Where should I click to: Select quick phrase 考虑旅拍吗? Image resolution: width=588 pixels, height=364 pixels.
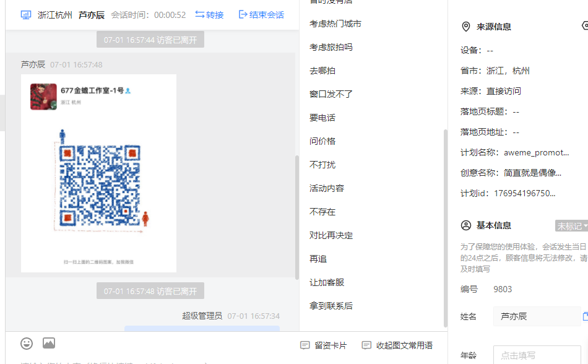331,47
